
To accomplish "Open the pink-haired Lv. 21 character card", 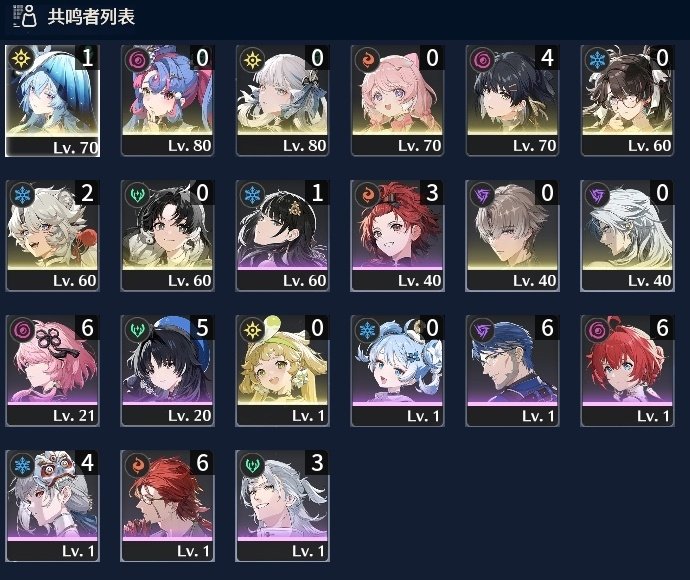I will coord(52,371).
